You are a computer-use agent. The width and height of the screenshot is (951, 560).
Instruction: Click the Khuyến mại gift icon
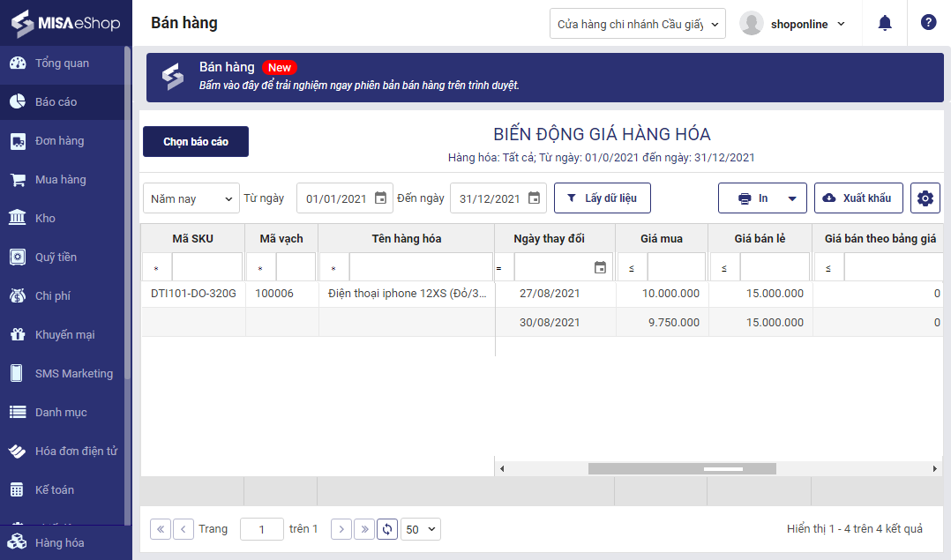18,334
